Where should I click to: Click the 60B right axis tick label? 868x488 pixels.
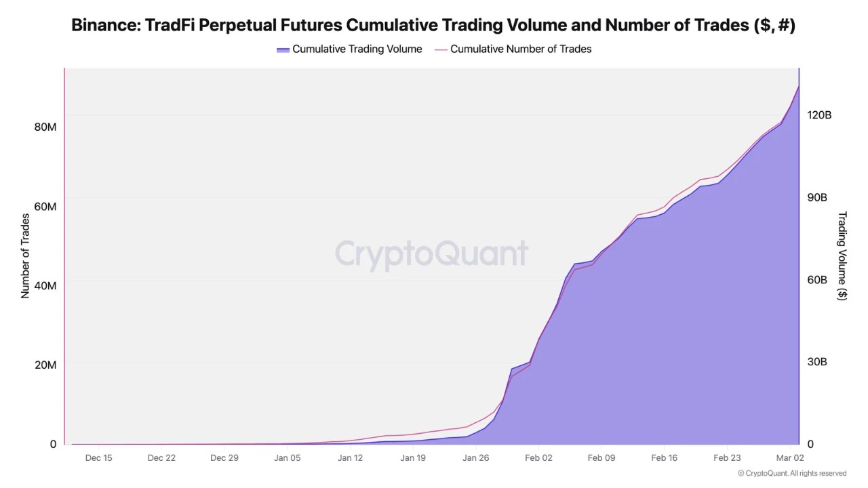click(816, 280)
